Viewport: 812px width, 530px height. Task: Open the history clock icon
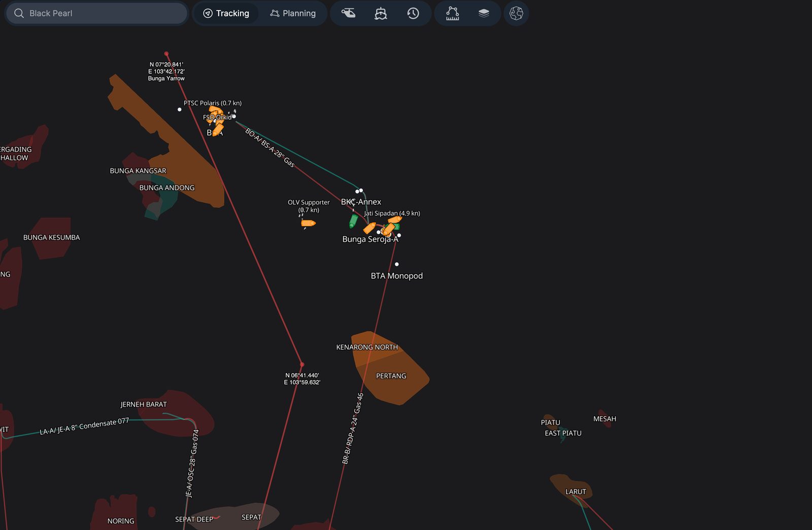click(x=413, y=13)
